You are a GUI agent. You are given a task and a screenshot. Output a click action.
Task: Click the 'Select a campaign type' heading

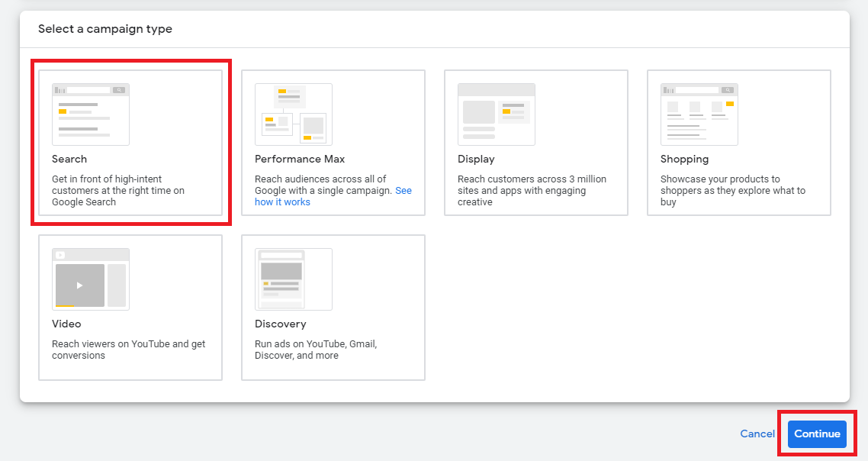[x=105, y=29]
